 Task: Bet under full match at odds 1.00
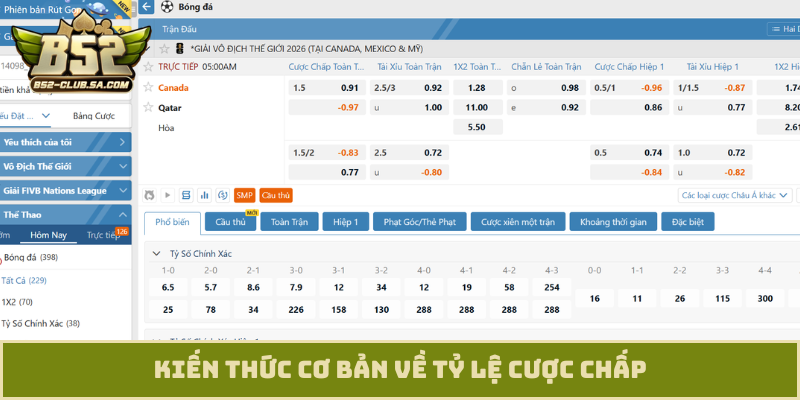click(x=410, y=108)
